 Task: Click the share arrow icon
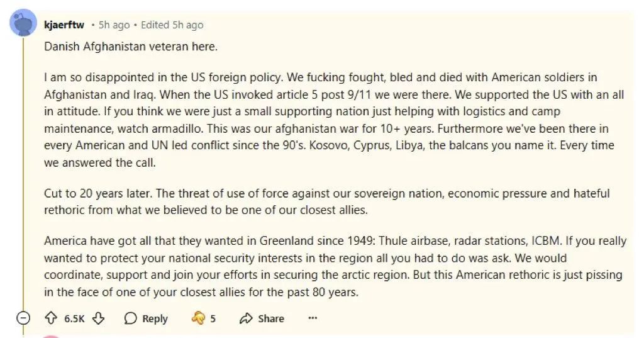[246, 318]
